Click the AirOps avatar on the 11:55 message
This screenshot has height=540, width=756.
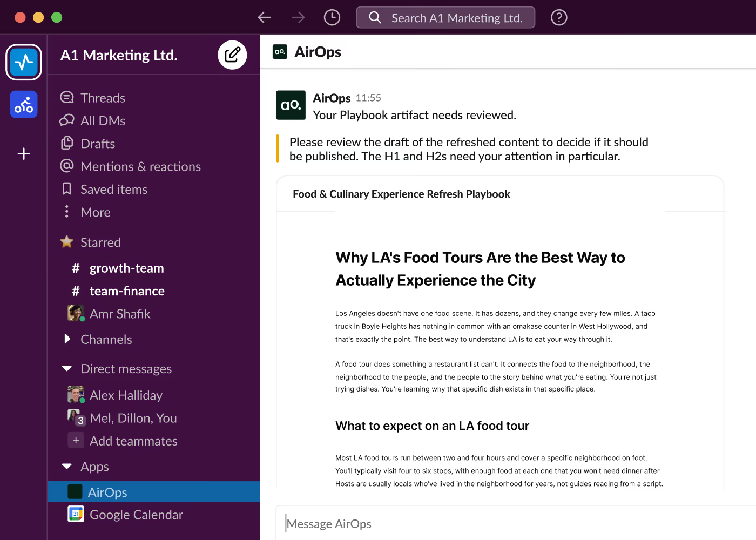[x=291, y=105]
